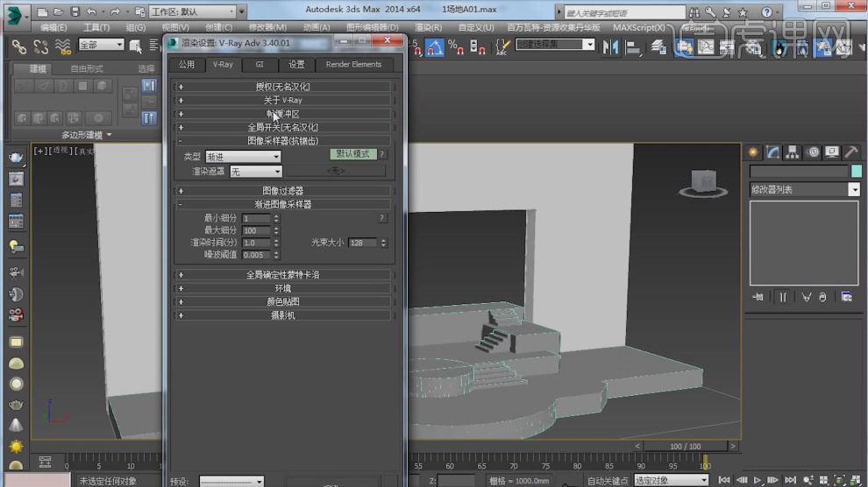This screenshot has width=868, height=487.
Task: Open the workspace dropdown 工作区: 默认
Action: click(x=193, y=11)
